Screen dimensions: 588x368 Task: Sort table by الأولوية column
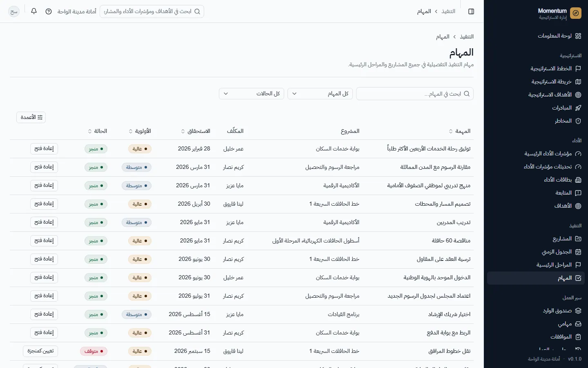coord(140,131)
